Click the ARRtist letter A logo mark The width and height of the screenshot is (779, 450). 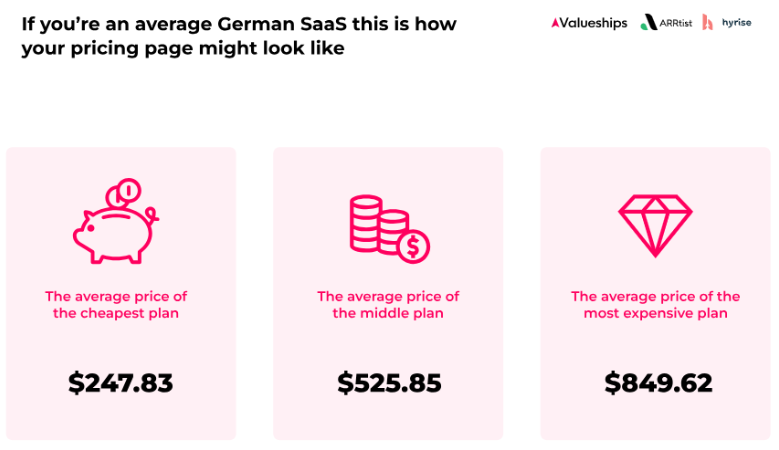[648, 22]
